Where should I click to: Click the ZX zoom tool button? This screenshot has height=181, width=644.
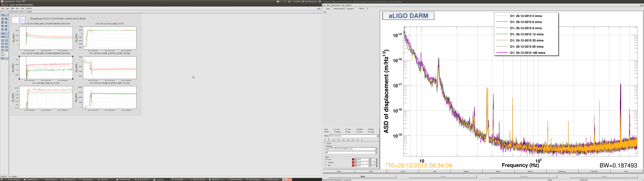(3, 40)
